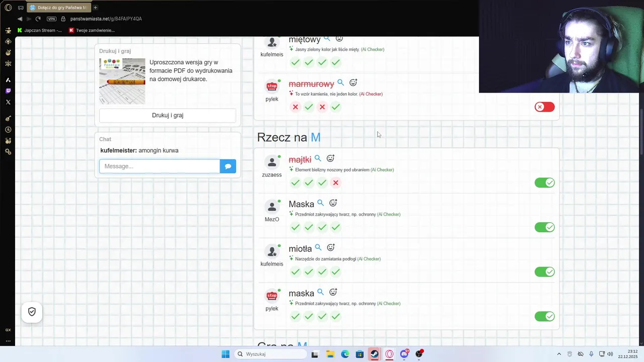
Task: Open sidebar three-dots more menu
Action: 8,341
